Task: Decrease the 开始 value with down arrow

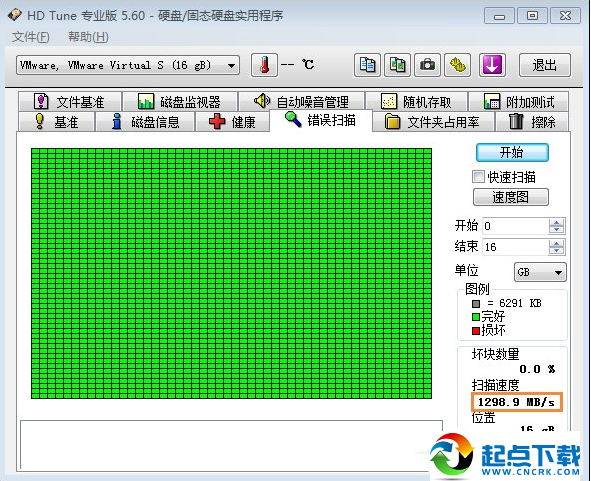Action: (x=556, y=230)
